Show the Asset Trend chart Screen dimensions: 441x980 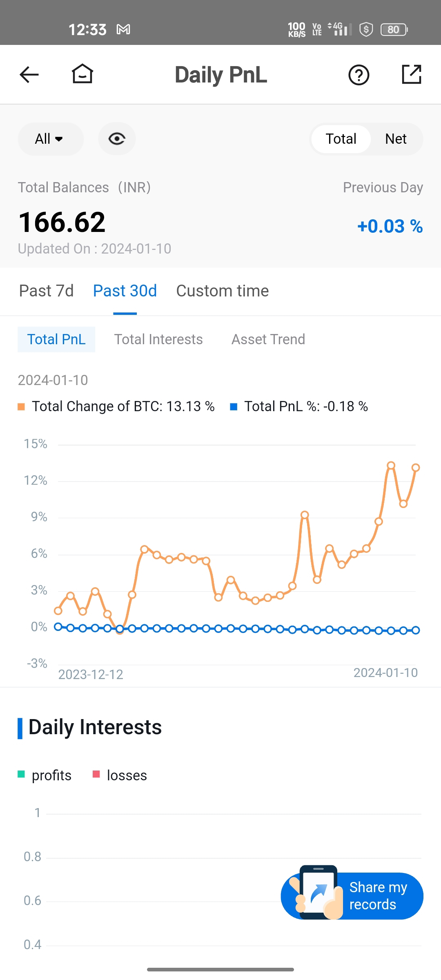268,339
